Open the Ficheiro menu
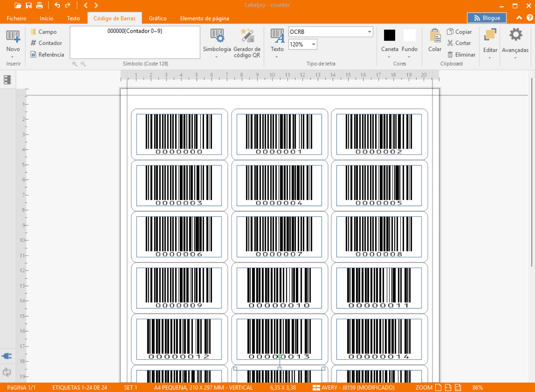This screenshot has height=392, width=535. coord(16,18)
